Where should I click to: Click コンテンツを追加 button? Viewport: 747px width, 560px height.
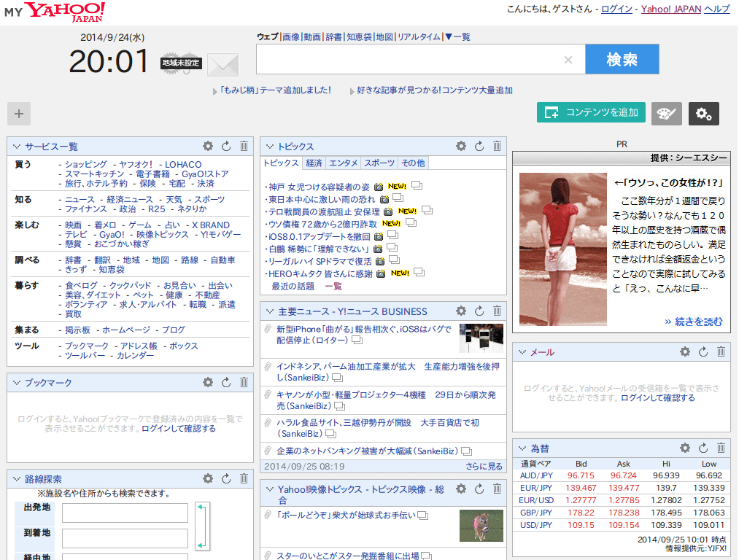tap(591, 112)
